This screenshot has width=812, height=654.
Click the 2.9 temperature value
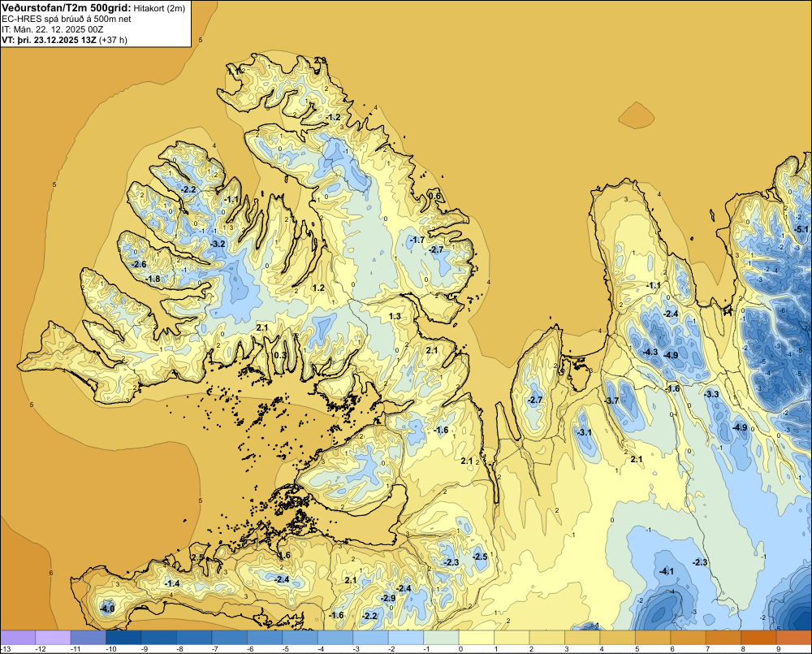coord(320,60)
